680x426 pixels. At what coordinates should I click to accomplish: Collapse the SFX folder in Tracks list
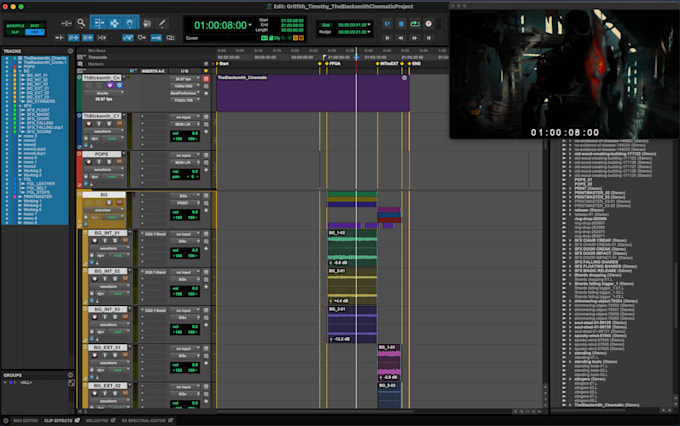point(20,105)
